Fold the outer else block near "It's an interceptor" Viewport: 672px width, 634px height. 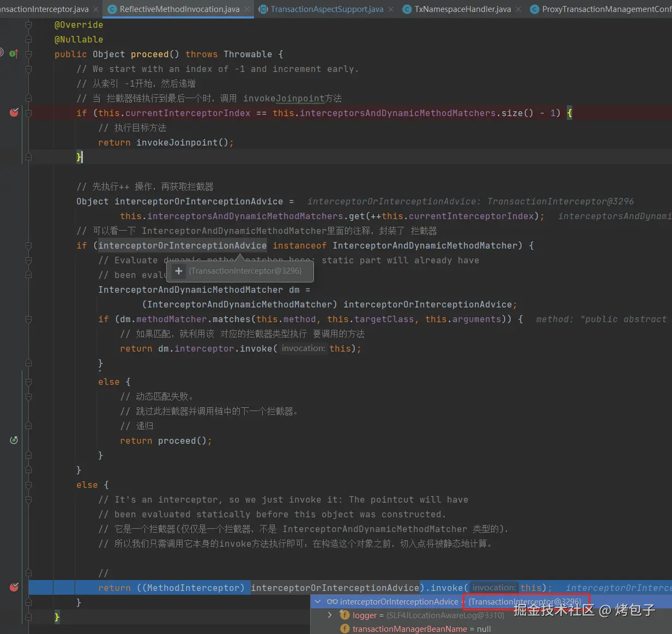pyautogui.click(x=28, y=485)
